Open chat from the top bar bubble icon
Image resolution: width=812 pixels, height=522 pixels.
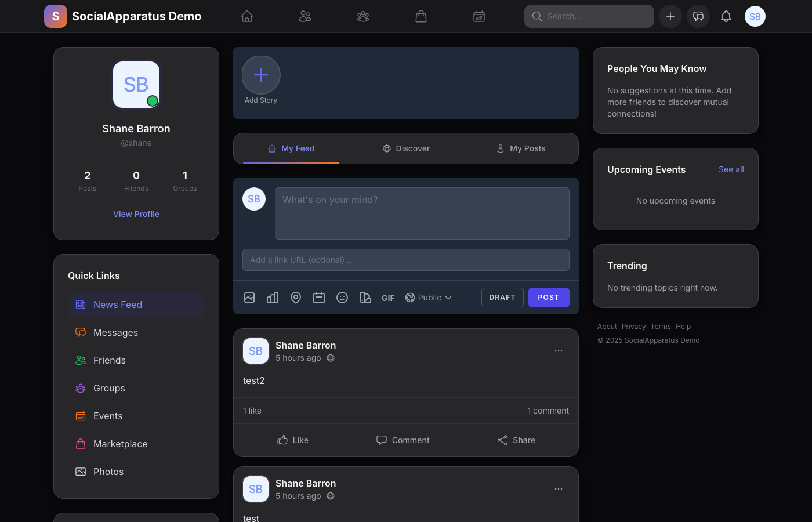tap(698, 16)
